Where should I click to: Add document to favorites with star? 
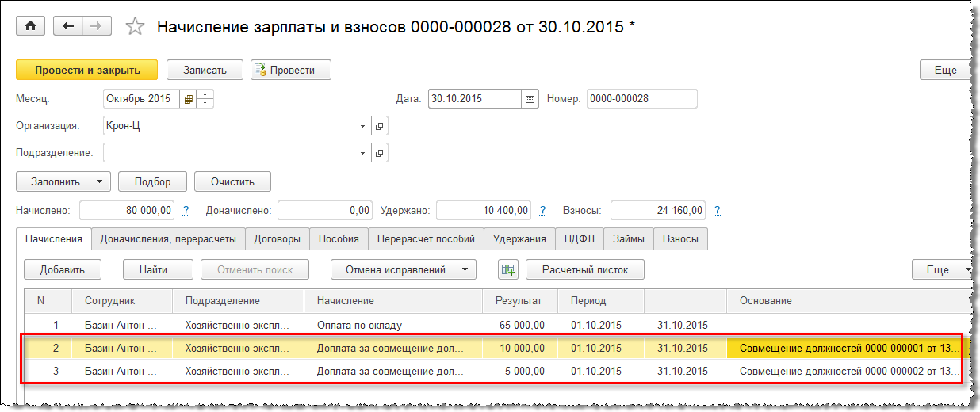(x=136, y=27)
